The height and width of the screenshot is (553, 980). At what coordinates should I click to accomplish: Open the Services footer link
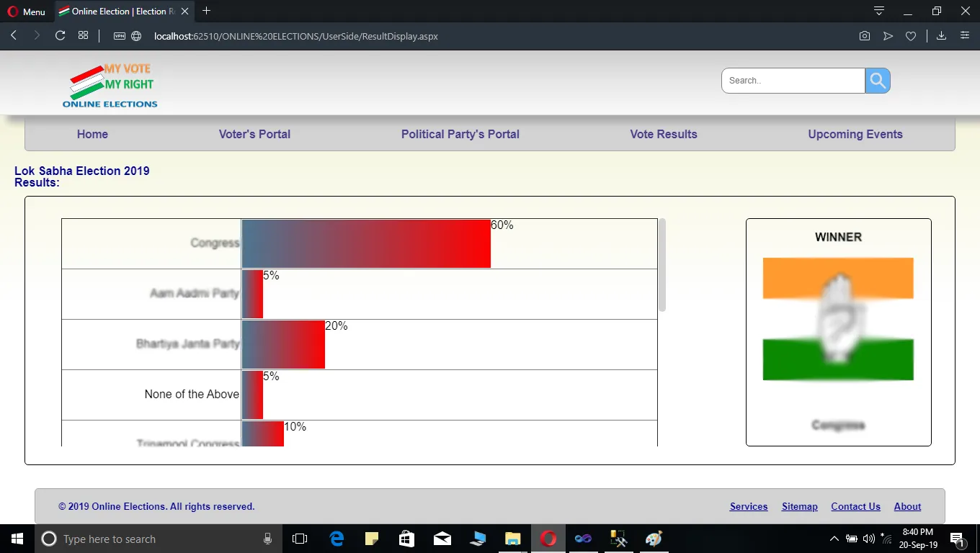pos(749,506)
